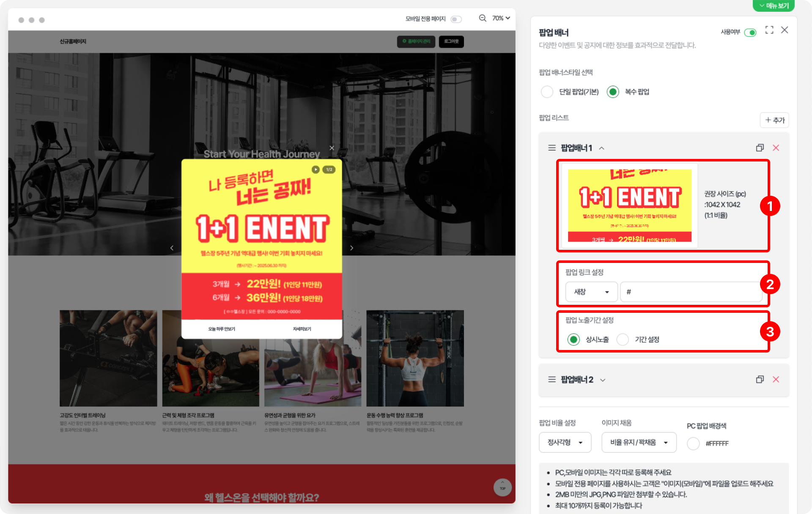Viewport: 812px width, 514px height.
Task: Click the 팝업배너2 drag handle icon
Action: coord(552,380)
